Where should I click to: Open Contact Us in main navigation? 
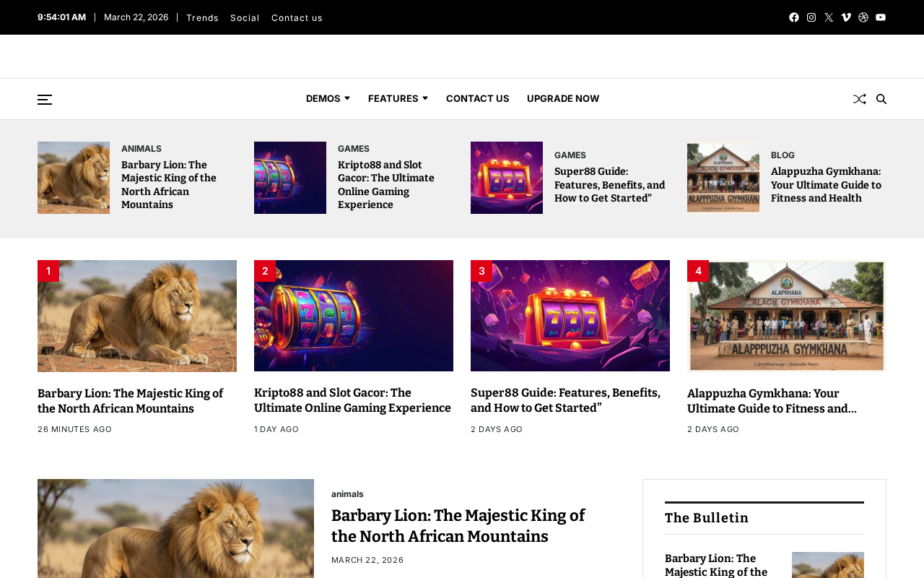pos(478,98)
